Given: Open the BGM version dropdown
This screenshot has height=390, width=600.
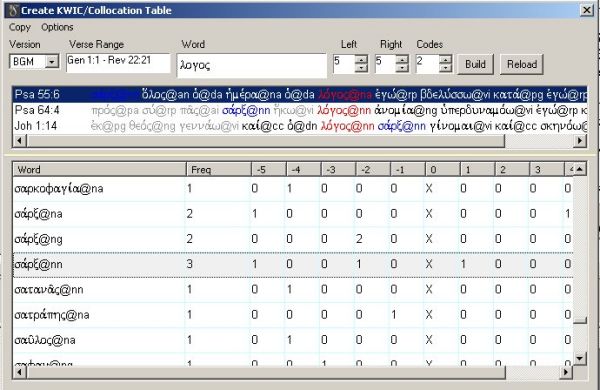Looking at the screenshot, I should coord(52,61).
